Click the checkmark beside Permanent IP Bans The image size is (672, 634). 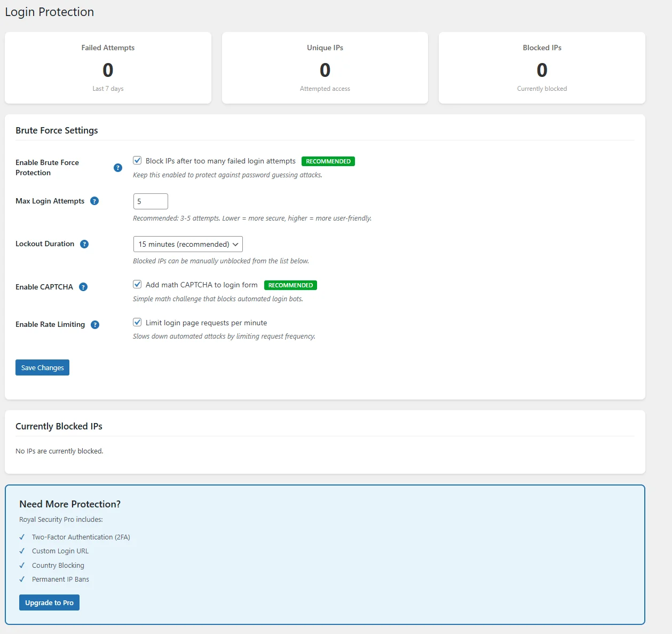click(22, 579)
